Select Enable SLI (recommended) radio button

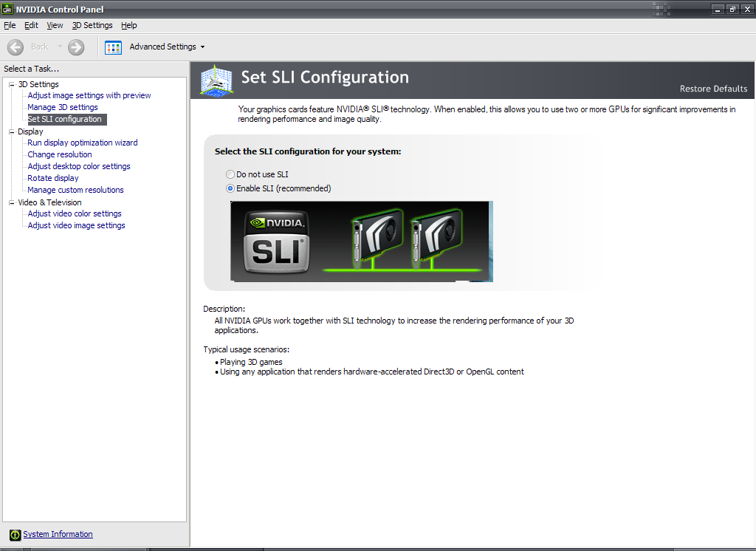click(x=230, y=188)
